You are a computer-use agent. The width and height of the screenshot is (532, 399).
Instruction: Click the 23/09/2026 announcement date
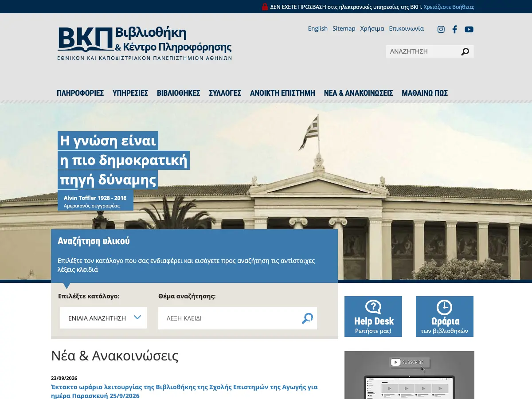click(x=64, y=378)
